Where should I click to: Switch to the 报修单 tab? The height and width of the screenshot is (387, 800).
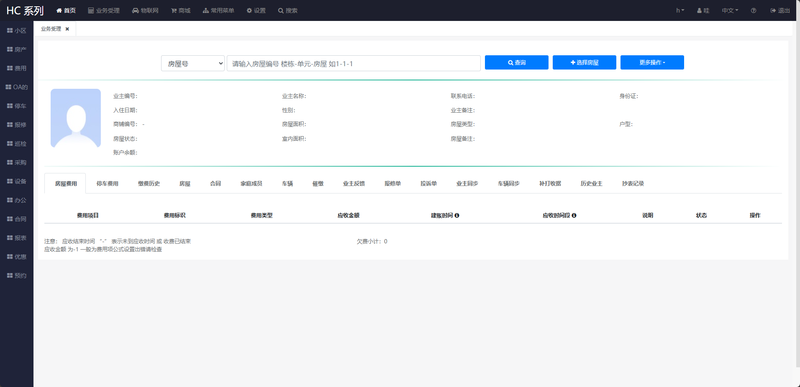click(392, 184)
